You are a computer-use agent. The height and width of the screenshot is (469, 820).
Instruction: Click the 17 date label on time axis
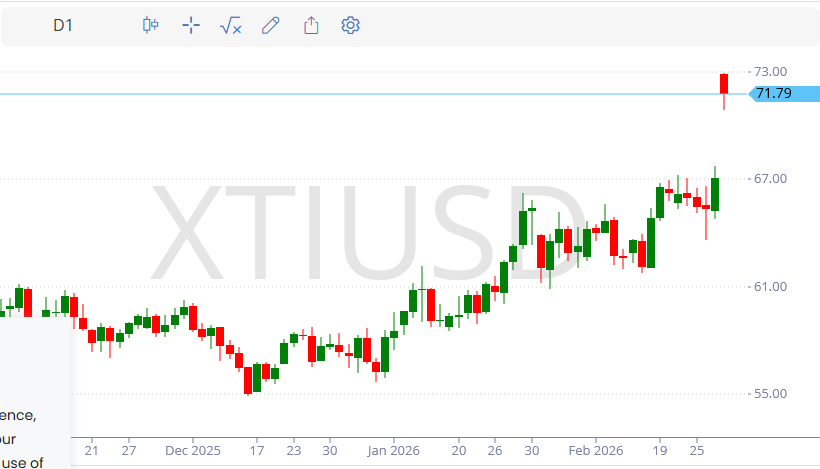pyautogui.click(x=257, y=451)
